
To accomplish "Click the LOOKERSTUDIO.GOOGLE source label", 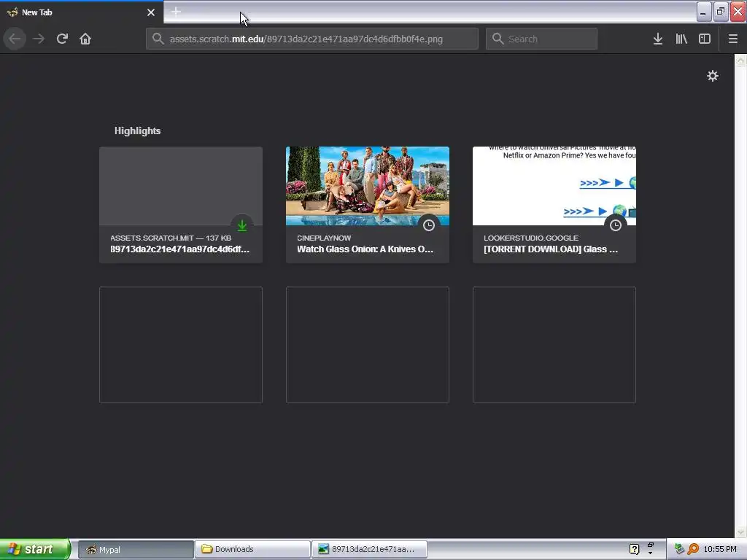I will 531,238.
